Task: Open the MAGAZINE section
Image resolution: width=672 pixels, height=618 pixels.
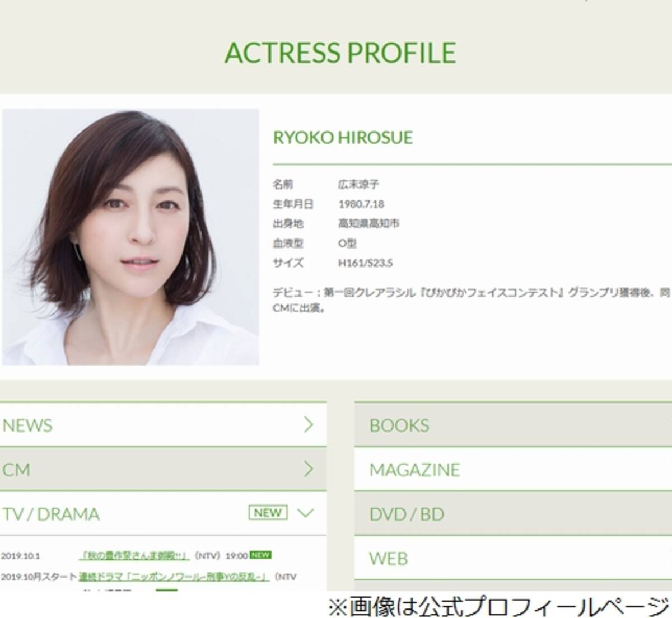Action: pyautogui.click(x=513, y=469)
